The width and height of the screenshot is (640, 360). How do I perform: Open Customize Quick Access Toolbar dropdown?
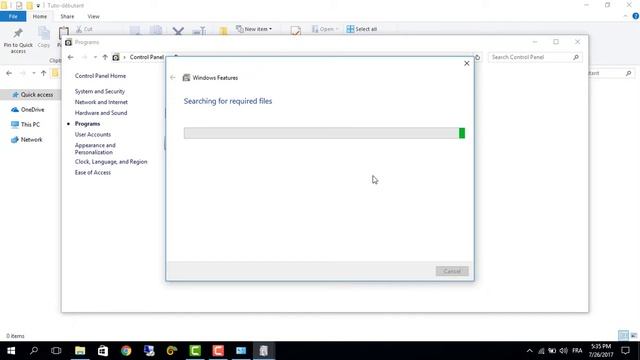38,6
